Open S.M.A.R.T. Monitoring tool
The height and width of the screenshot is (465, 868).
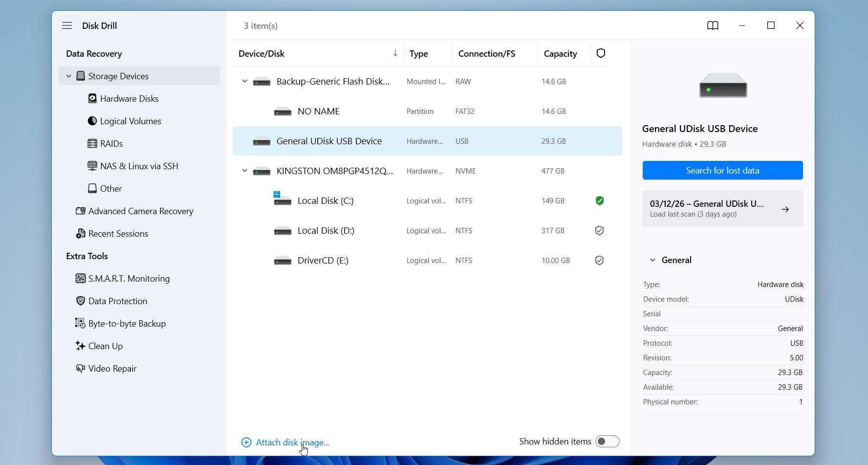click(x=129, y=279)
